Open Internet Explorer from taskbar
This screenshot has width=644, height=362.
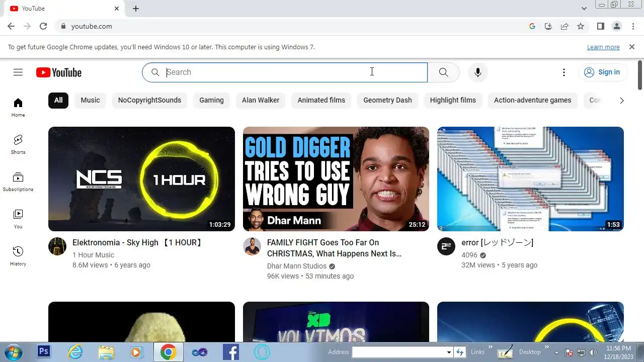coord(75,352)
